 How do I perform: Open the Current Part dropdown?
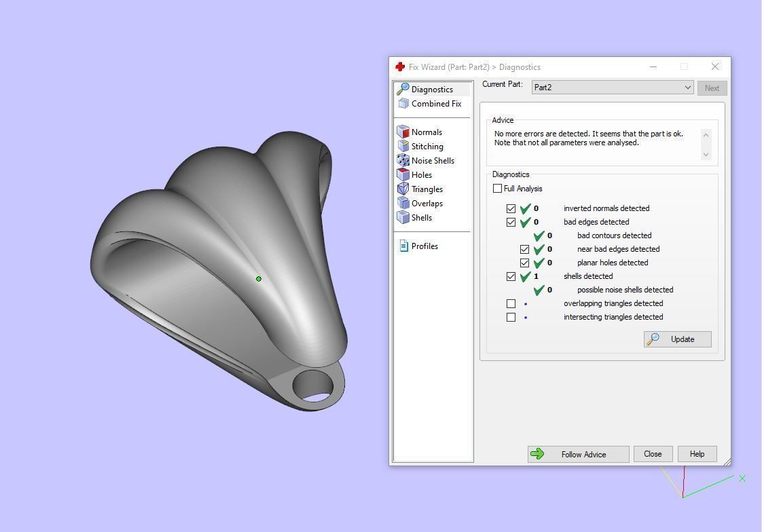(613, 88)
